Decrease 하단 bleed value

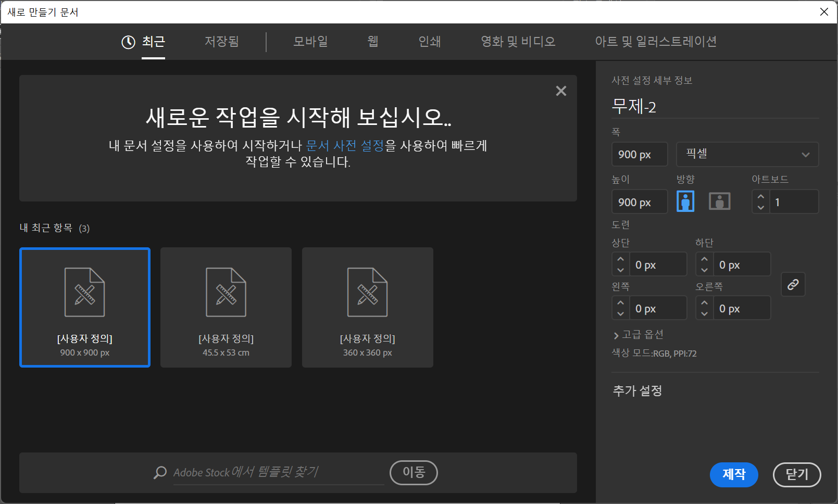(x=704, y=270)
